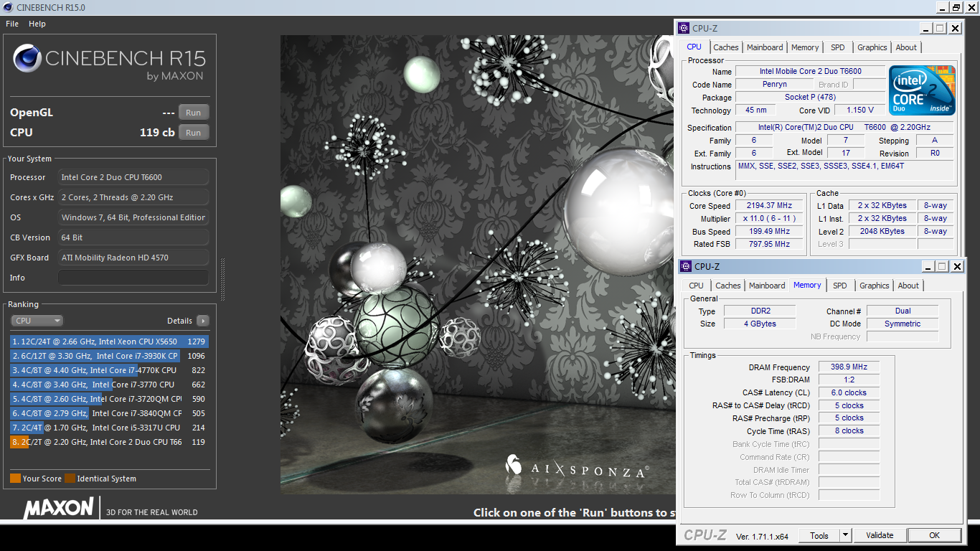Click the Intel Core 2 Duo logo
The height and width of the screenshot is (551, 980).
tap(923, 90)
